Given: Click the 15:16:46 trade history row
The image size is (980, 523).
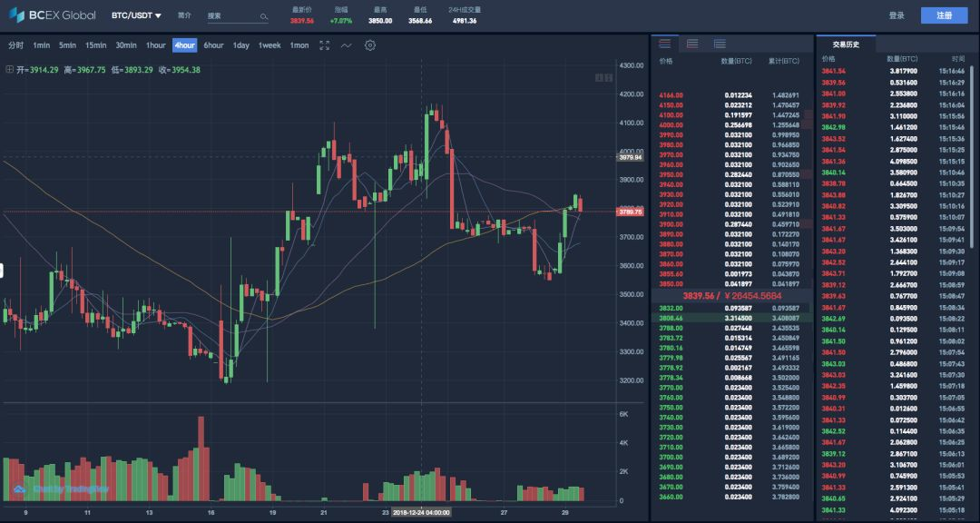Looking at the screenshot, I should click(x=893, y=72).
